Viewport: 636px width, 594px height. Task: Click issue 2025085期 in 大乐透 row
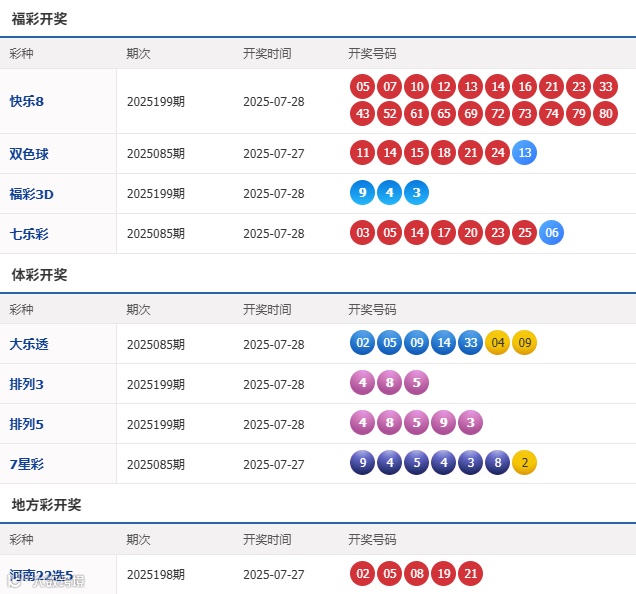156,344
